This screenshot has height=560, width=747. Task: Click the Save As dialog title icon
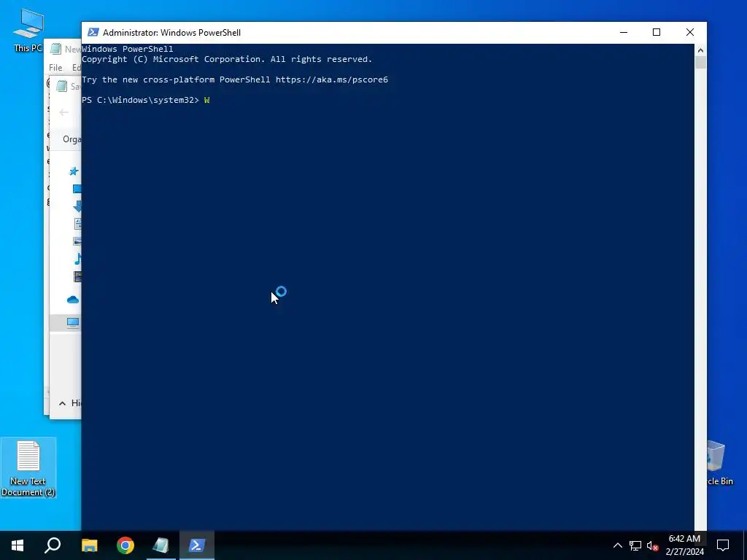61,86
